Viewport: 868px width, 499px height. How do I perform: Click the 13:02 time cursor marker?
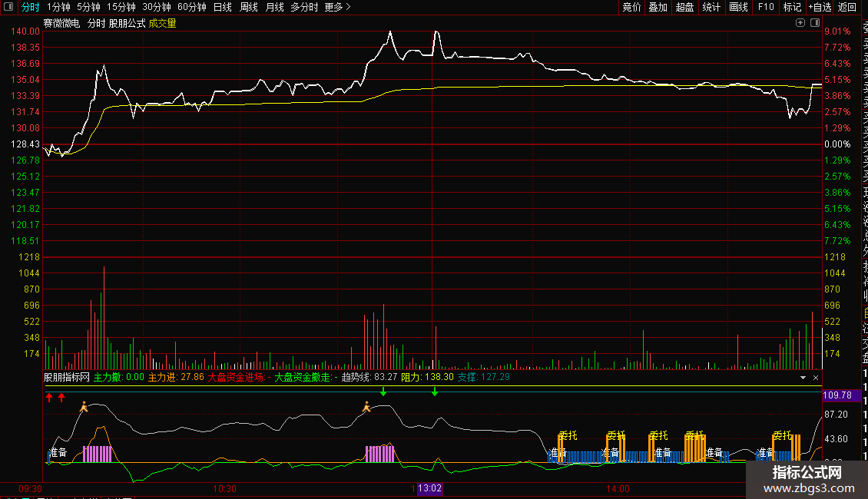(x=429, y=488)
